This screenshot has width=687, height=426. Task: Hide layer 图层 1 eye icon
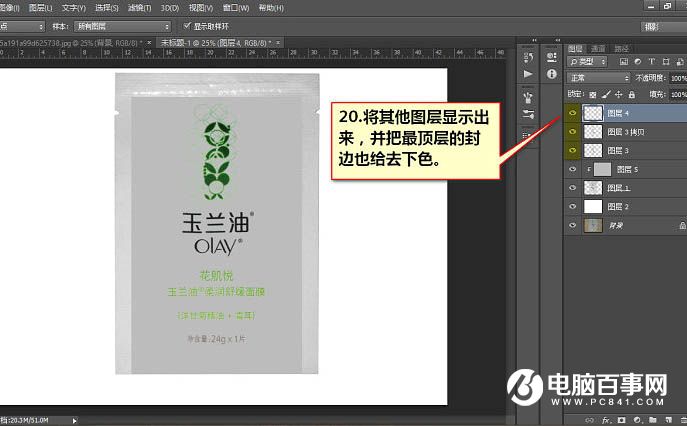[572, 188]
